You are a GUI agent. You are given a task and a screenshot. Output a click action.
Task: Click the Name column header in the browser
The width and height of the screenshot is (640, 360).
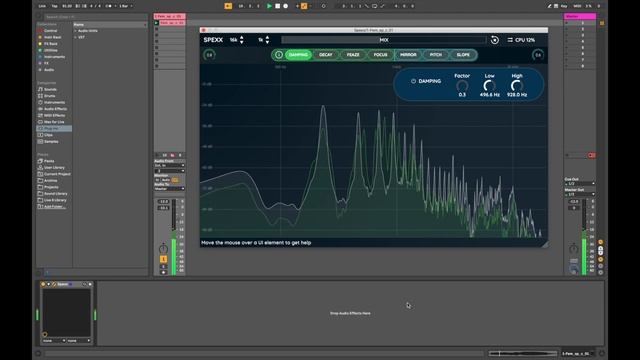point(110,24)
